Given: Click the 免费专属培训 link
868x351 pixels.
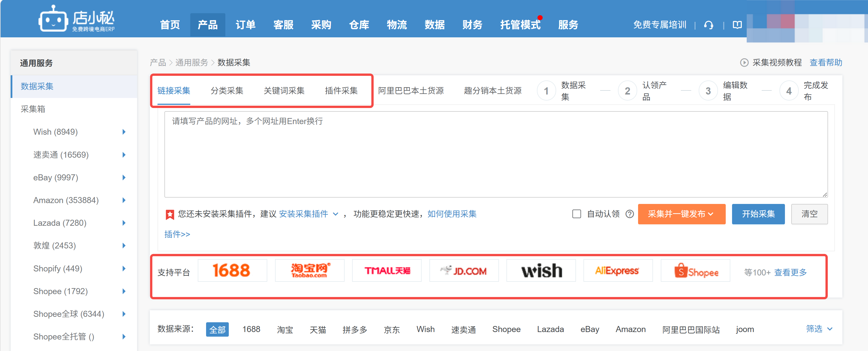Looking at the screenshot, I should (x=659, y=25).
